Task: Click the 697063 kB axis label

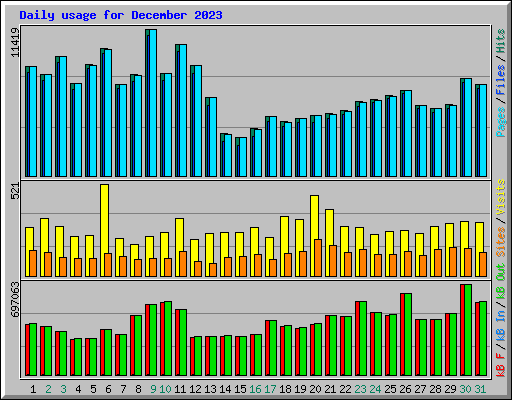Action: click(x=15, y=299)
